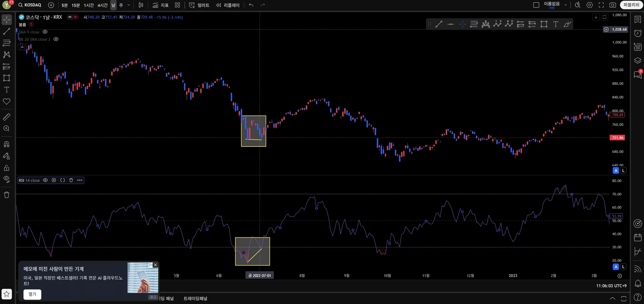
Task: Take a chart snapshot with camera icon
Action: click(x=613, y=5)
